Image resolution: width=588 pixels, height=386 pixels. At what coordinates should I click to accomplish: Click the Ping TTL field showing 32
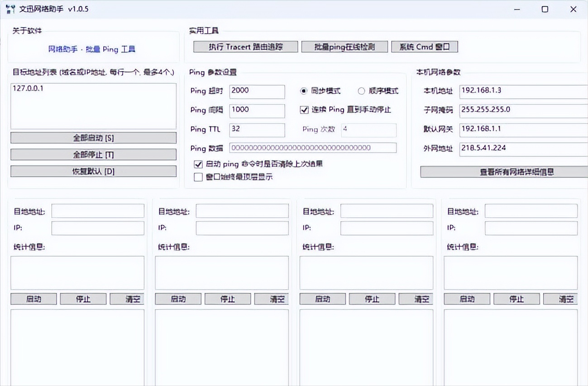point(257,130)
